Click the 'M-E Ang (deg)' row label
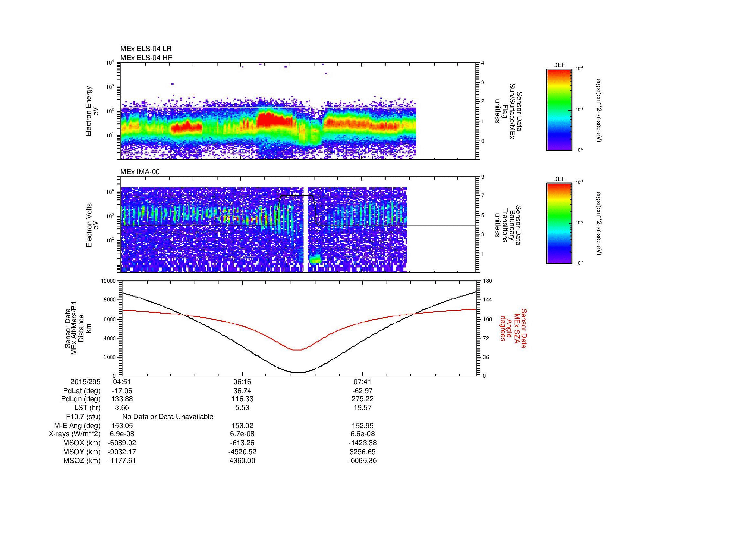The image size is (756, 534). pyautogui.click(x=77, y=425)
